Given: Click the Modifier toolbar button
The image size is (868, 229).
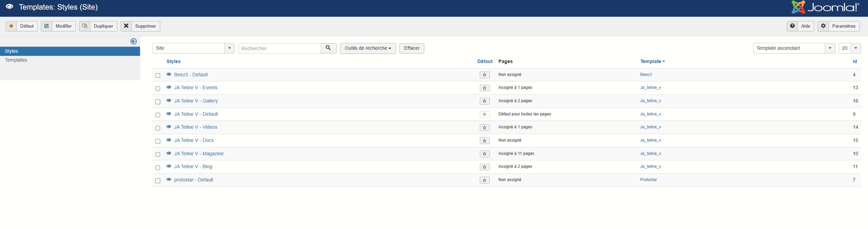Looking at the screenshot, I should click(58, 26).
